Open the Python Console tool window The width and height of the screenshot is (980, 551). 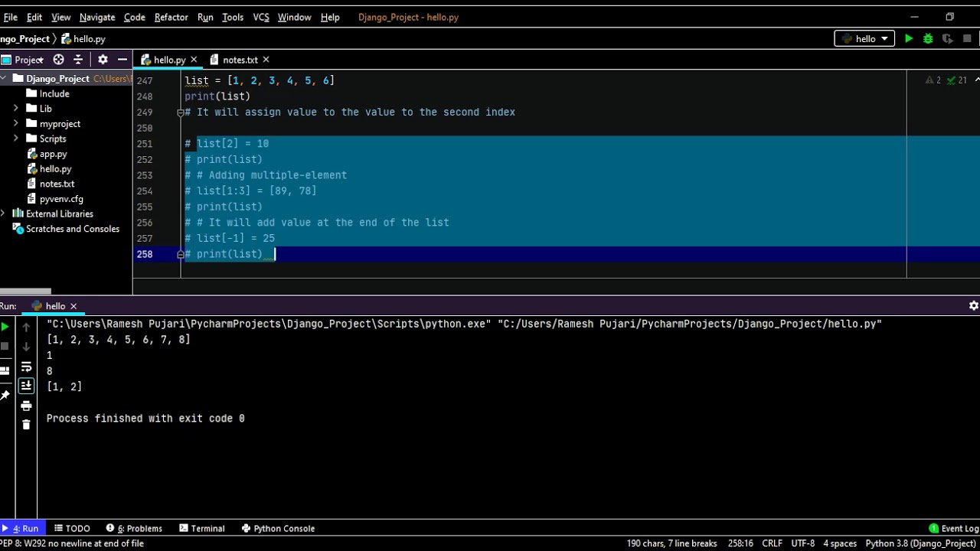[x=278, y=528]
